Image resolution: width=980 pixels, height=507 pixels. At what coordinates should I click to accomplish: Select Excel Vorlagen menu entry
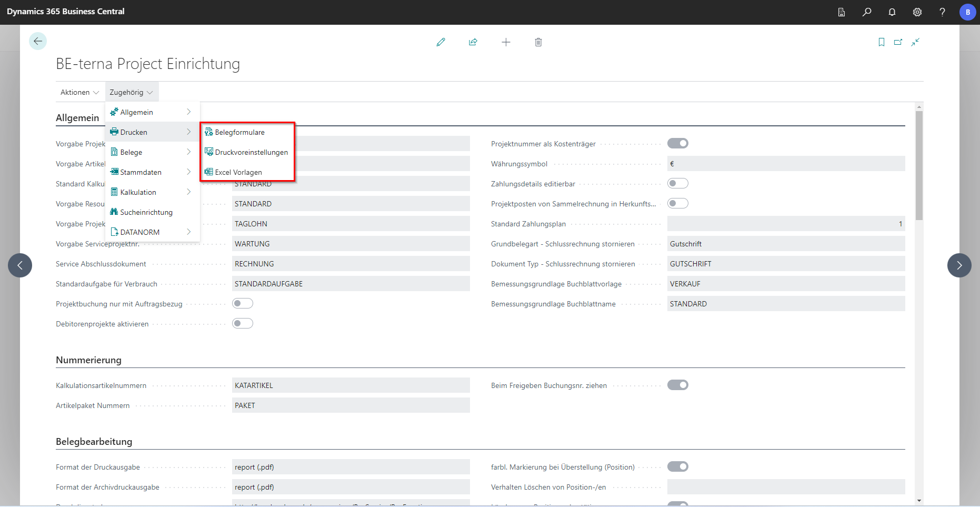[x=238, y=172]
